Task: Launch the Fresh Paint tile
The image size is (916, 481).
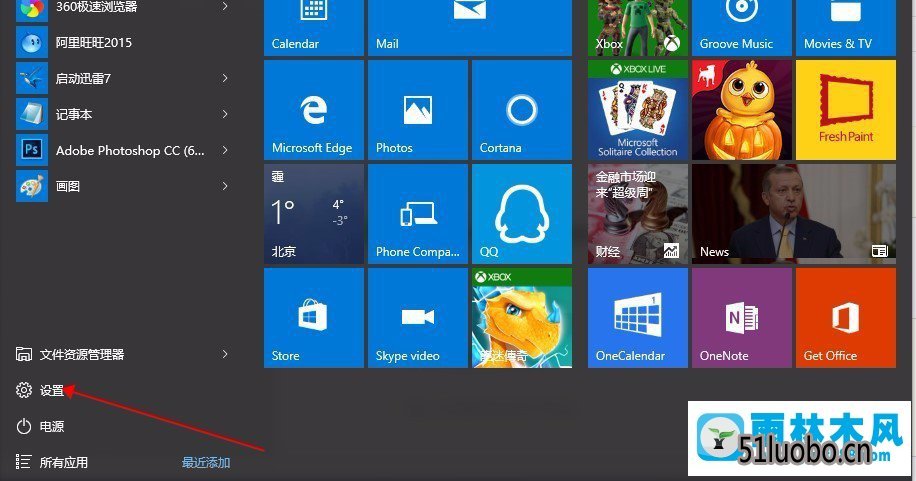Action: [846, 110]
